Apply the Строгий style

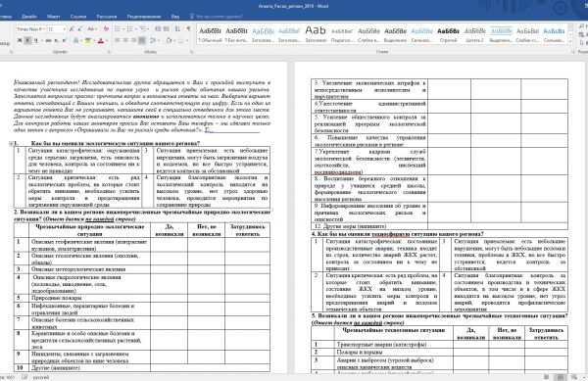[448, 34]
